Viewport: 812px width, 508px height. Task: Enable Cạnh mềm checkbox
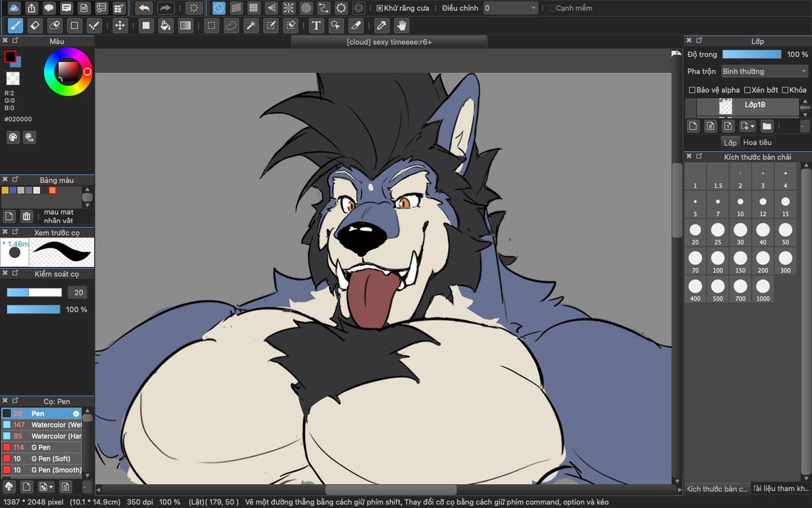point(551,8)
